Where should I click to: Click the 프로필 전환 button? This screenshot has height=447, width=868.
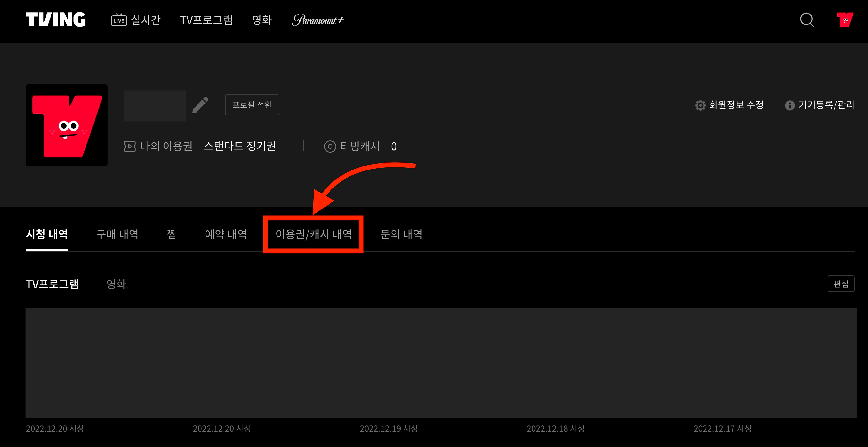coord(252,105)
